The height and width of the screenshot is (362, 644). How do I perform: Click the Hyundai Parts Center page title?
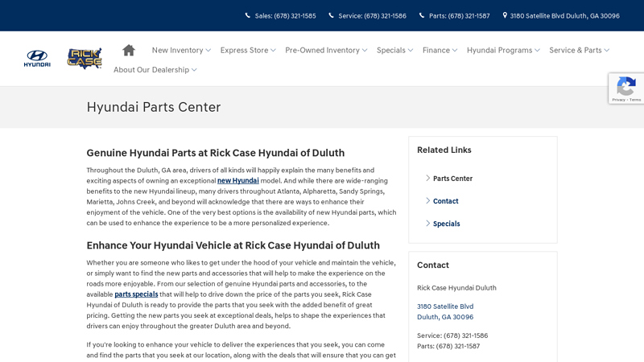[x=154, y=107]
